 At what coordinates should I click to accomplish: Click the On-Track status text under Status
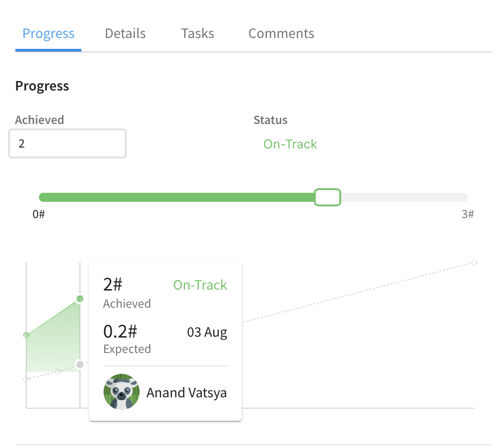tap(290, 144)
